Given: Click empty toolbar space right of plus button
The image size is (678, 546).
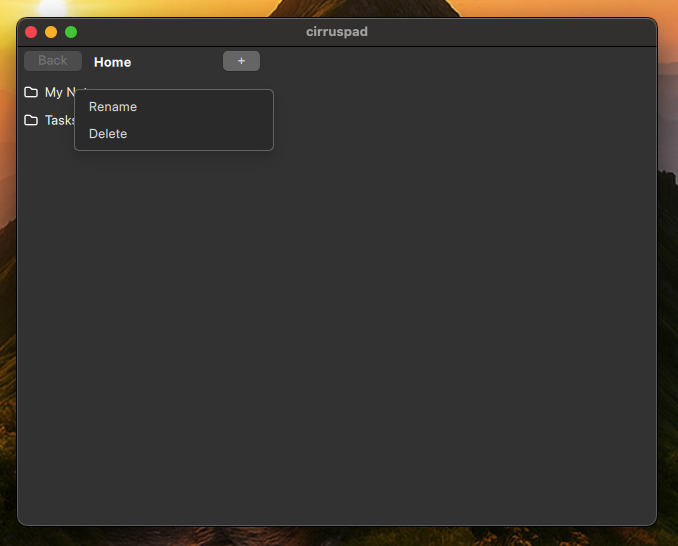Looking at the screenshot, I should [x=450, y=61].
